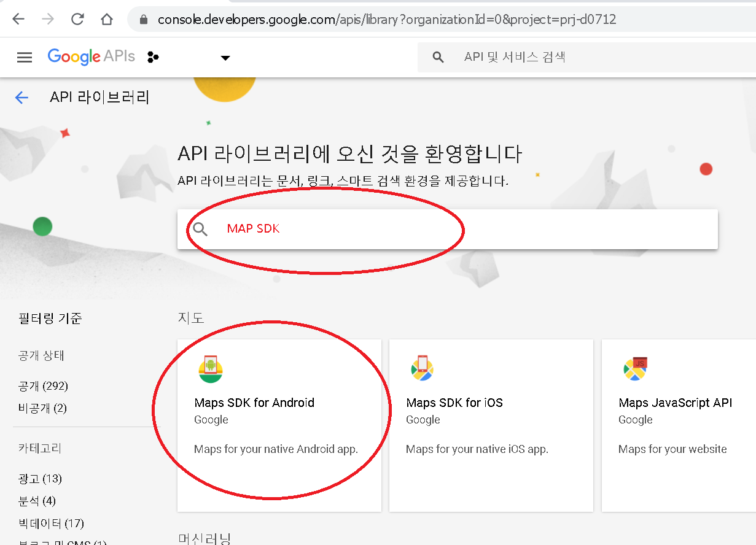Click the Google APIs logo
This screenshot has width=756, height=545.
(92, 56)
